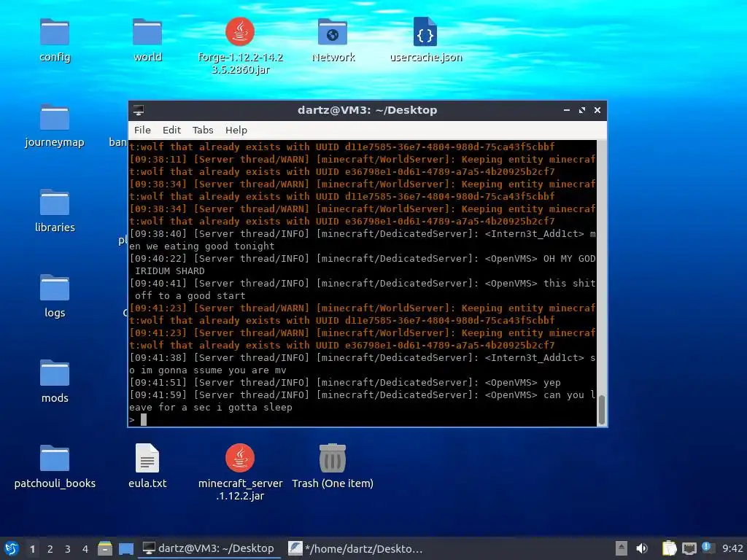The width and height of the screenshot is (747, 560).
Task: Click the terminal window title bar icon
Action: (139, 110)
